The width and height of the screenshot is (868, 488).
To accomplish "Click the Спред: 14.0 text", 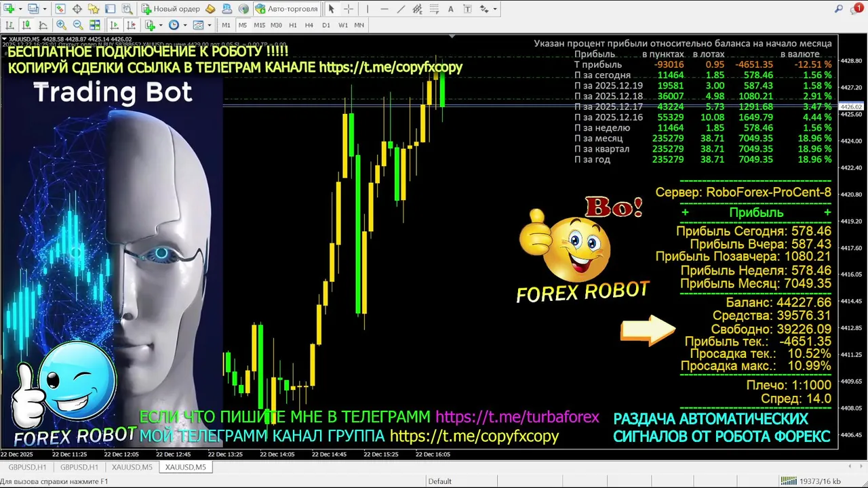I will point(796,399).
